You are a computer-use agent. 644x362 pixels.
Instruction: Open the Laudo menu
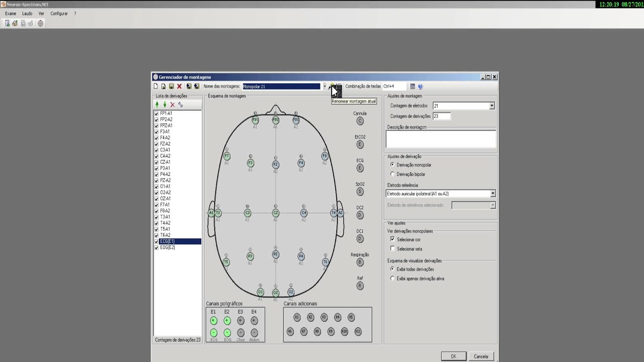click(27, 14)
